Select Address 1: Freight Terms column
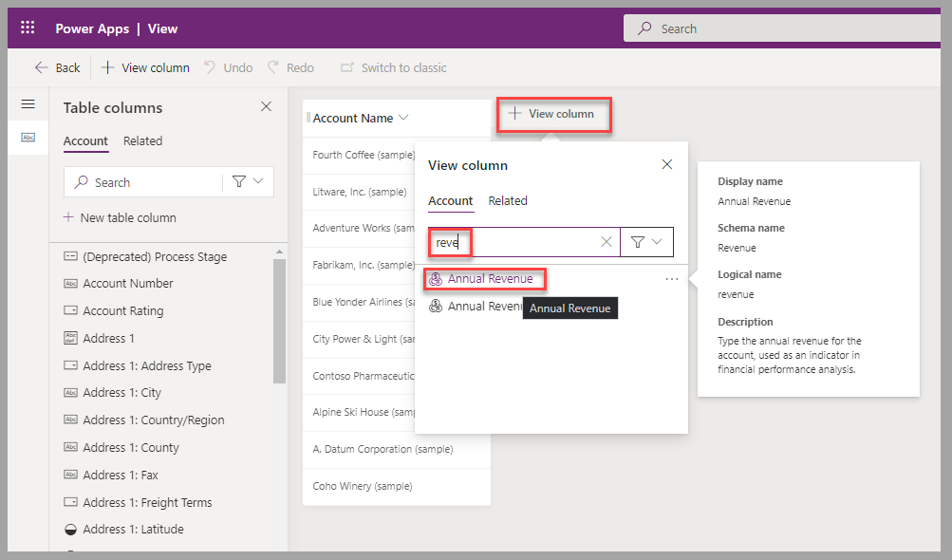Viewport: 952px width, 560px height. (139, 502)
